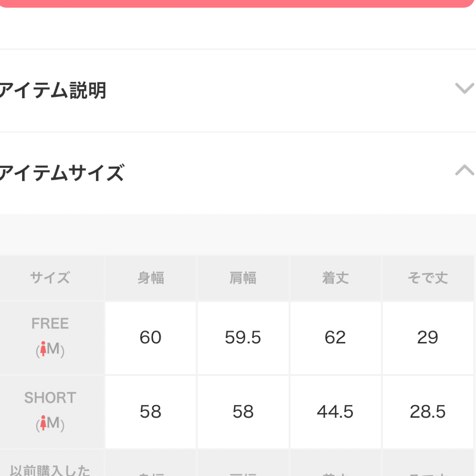The width and height of the screenshot is (476, 476).
Task: Select the FREE length value 62
Action: (335, 338)
